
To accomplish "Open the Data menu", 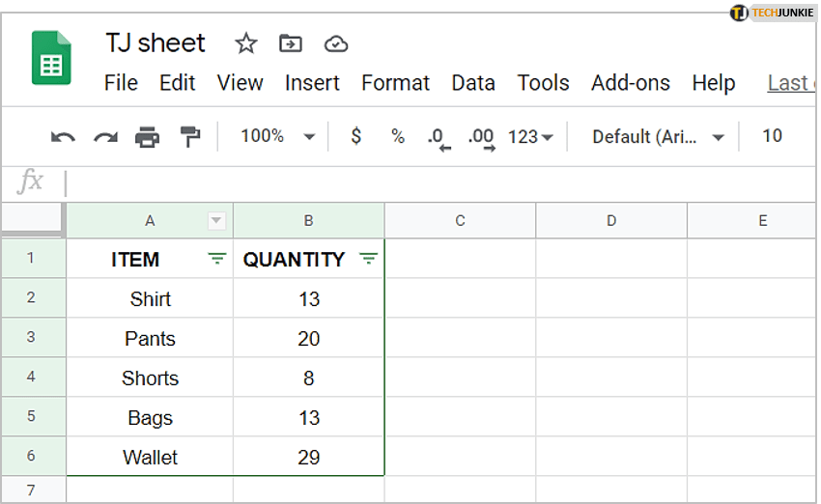I will [x=472, y=83].
